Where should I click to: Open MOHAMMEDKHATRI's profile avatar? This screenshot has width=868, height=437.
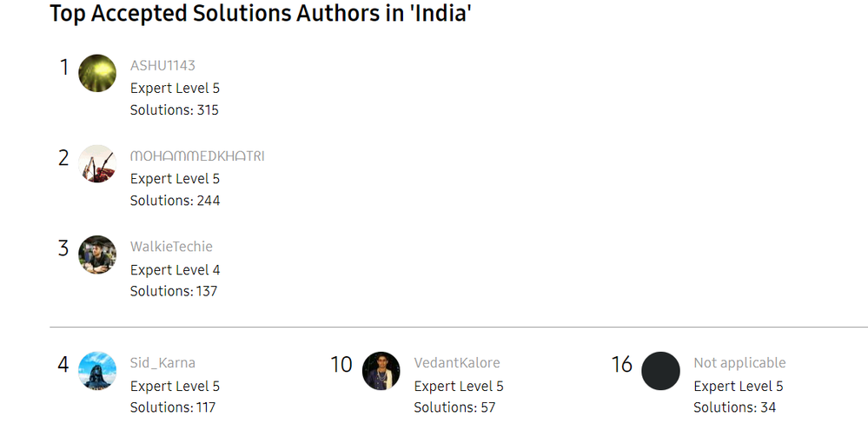(x=97, y=164)
